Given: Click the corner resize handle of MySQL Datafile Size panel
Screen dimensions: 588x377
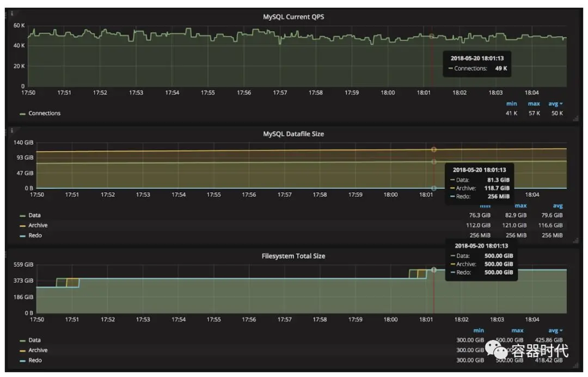Looking at the screenshot, I should [575, 241].
